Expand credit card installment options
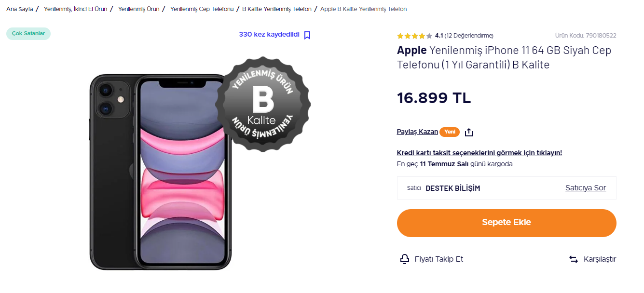Image resolution: width=644 pixels, height=293 pixels. (x=479, y=152)
